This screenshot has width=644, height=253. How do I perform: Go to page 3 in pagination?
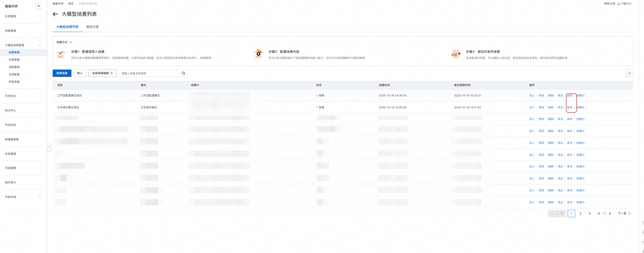pos(590,213)
